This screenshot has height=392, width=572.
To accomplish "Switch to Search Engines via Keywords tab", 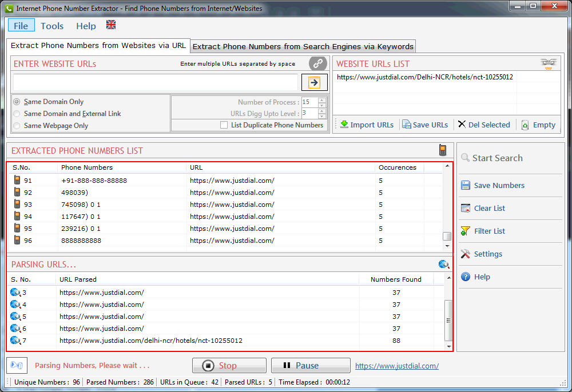I will 303,47.
